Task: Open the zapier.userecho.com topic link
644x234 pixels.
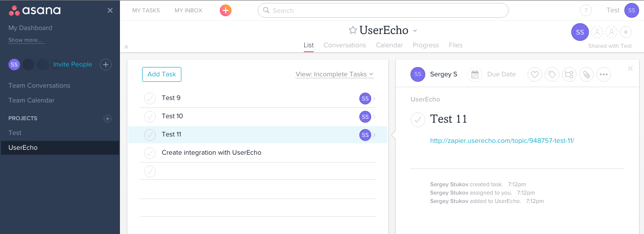Action: click(502, 140)
